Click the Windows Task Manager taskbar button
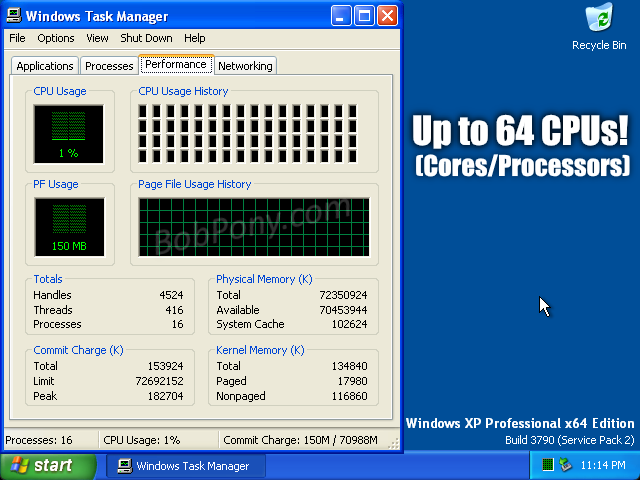The height and width of the screenshot is (480, 640). tap(186, 466)
